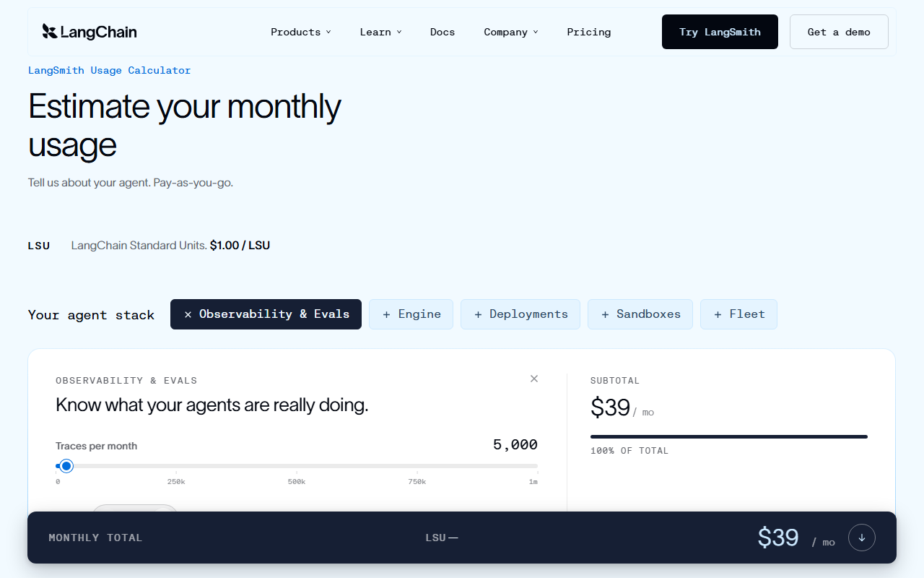Click the $39 subtotal amount
This screenshot has width=924, height=578.
(611, 407)
